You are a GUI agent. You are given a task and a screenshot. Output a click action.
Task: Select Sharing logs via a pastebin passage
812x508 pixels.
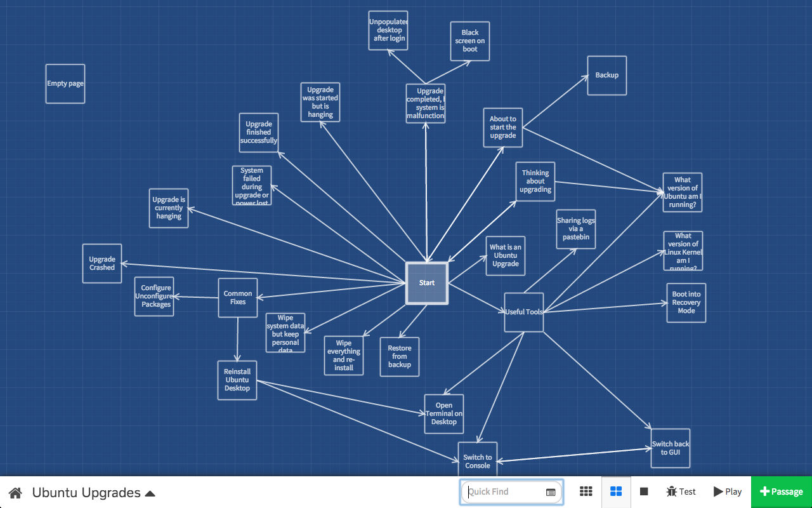tap(576, 229)
